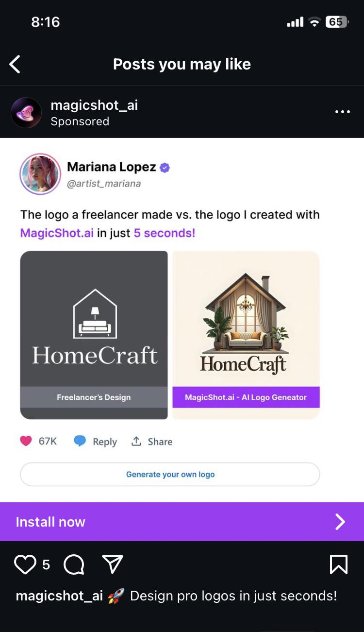Like the post with the heart outline
Screen dimensions: 364x632
25,564
